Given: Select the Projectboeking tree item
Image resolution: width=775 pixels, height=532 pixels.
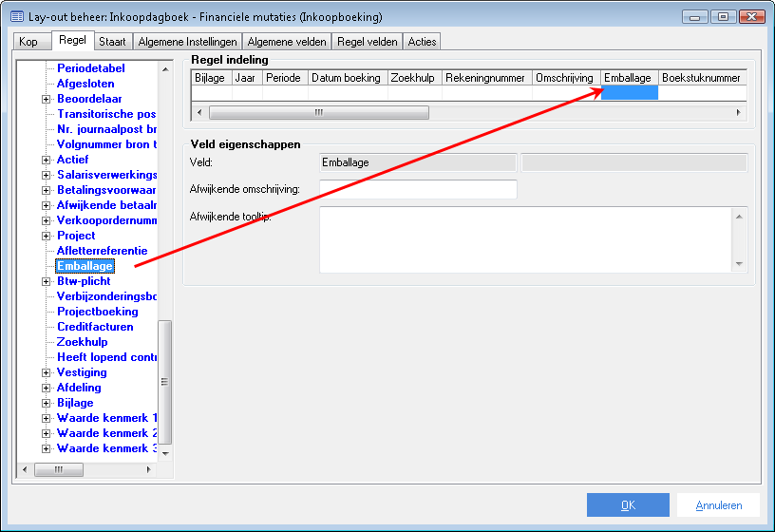Looking at the screenshot, I should pos(98,312).
